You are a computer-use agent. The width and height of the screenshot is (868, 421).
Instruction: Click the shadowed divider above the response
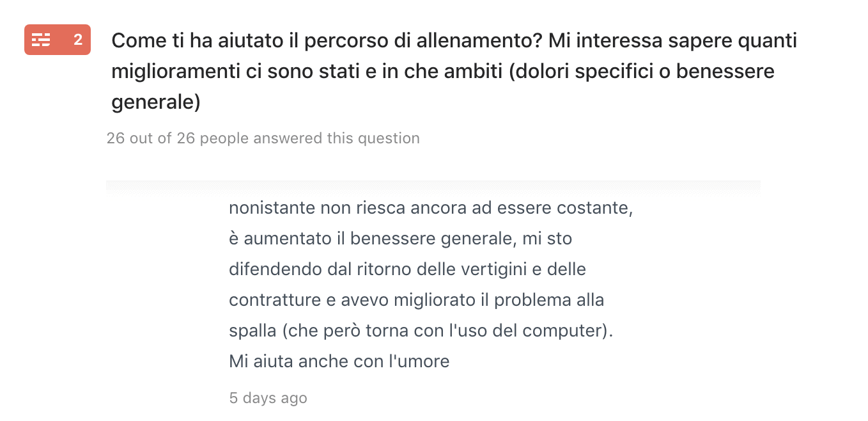(433, 185)
